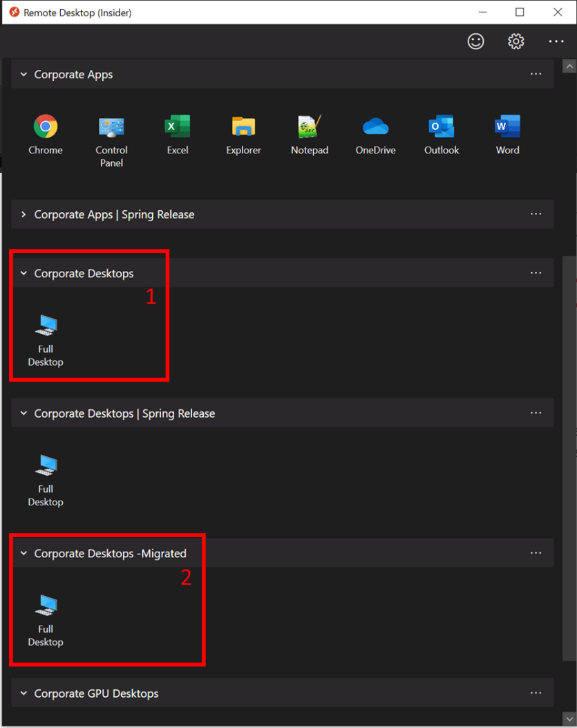Click the Remote Desktop app logo in title bar

[x=15, y=12]
